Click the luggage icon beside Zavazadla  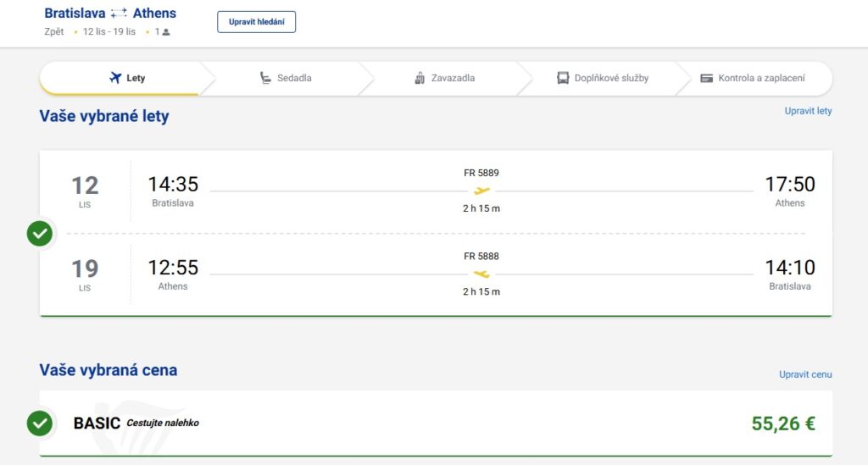tap(420, 78)
